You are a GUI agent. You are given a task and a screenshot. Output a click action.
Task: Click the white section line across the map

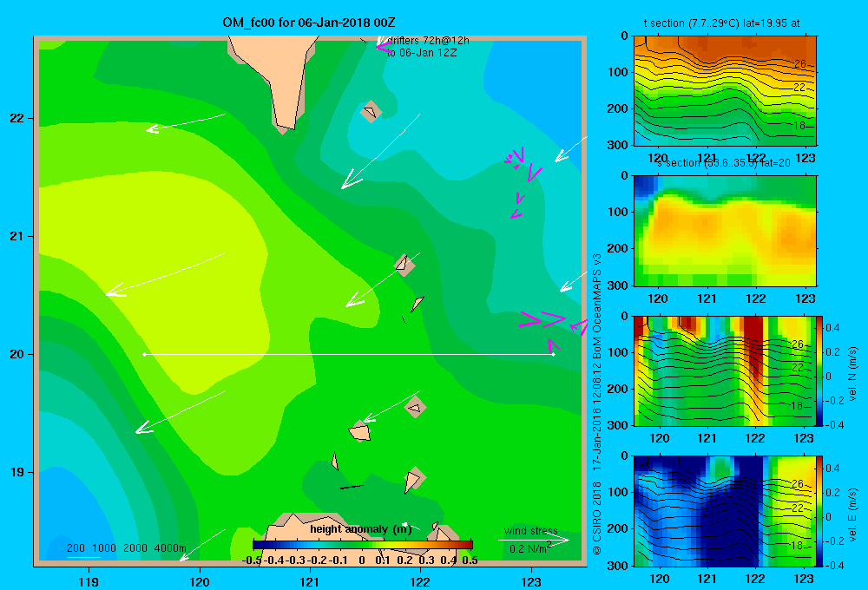349,354
